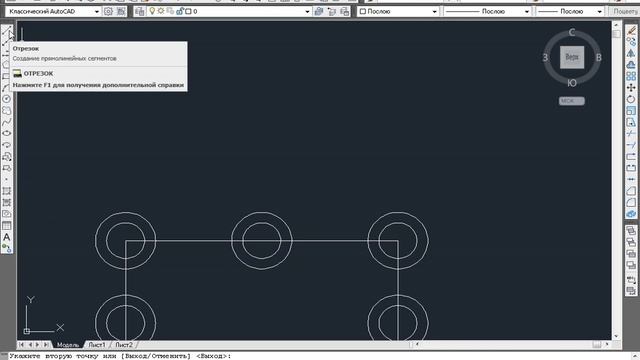This screenshot has width=640, height=360.
Task: Toggle layer 0 lock icon
Action: coord(180,11)
